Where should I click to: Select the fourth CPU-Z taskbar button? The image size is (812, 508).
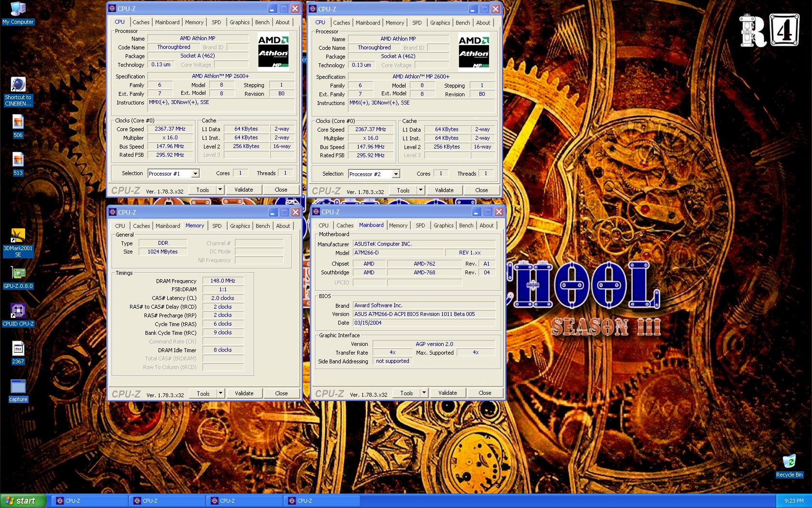click(x=322, y=501)
